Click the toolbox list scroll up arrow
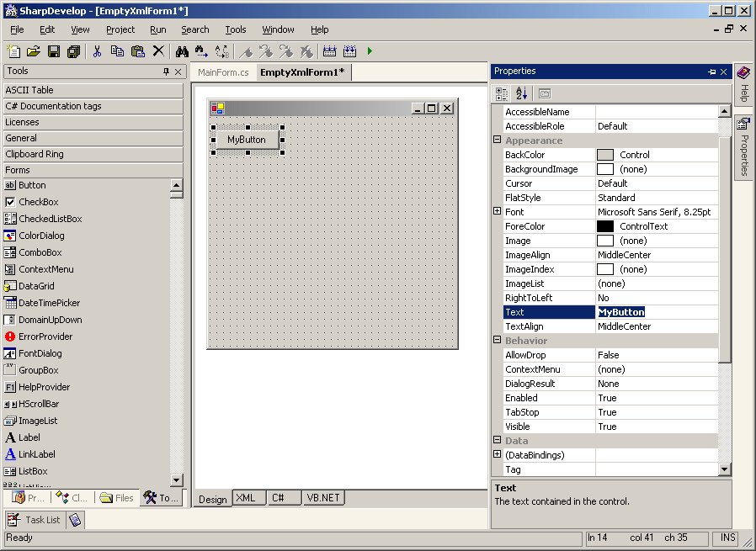The image size is (756, 551). pos(177,185)
